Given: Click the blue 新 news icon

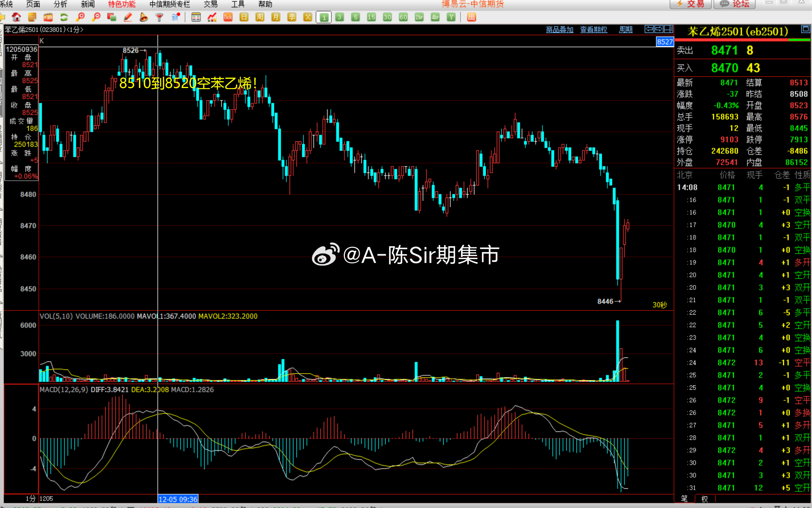Looking at the screenshot, I should (x=175, y=17).
